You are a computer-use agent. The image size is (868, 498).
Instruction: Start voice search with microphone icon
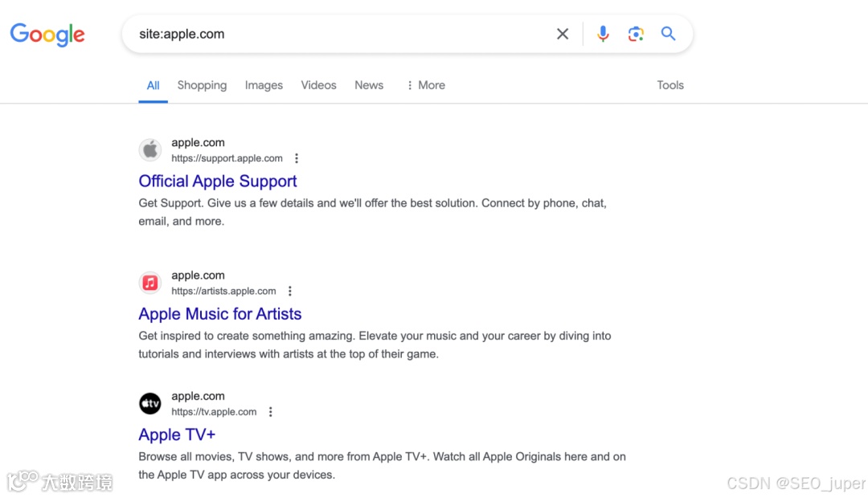click(603, 34)
